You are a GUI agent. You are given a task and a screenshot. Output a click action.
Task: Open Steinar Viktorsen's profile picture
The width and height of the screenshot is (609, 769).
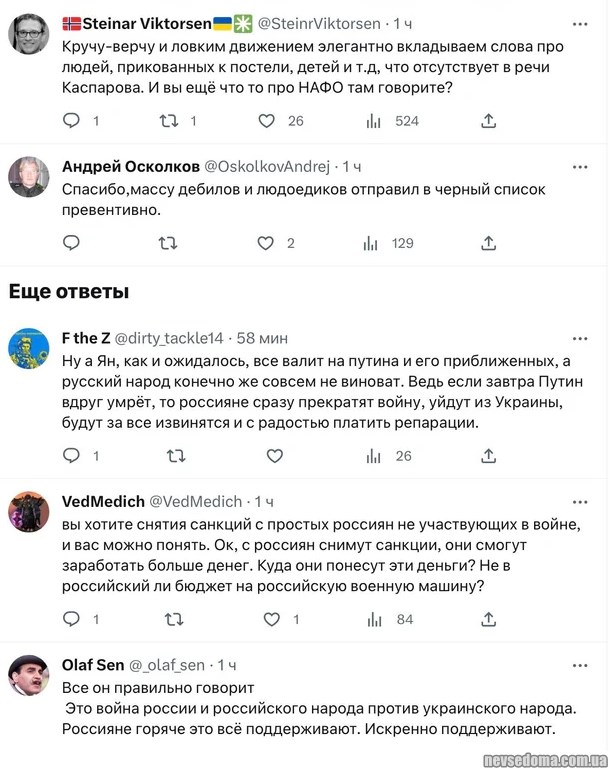(x=28, y=34)
